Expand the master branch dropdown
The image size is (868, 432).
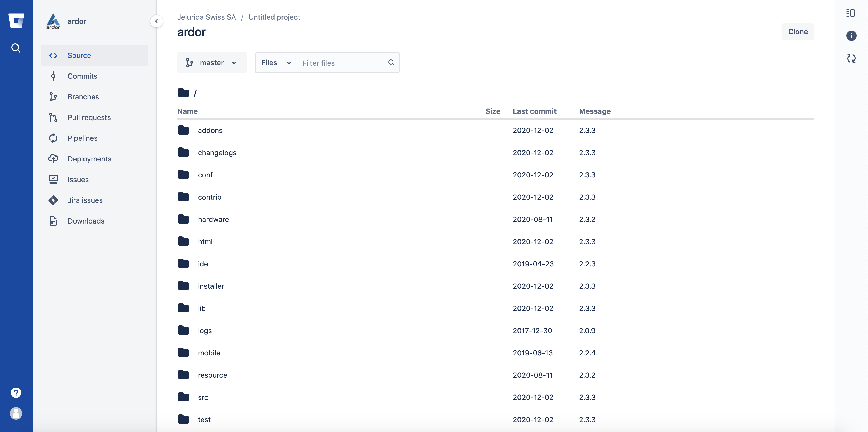tap(212, 63)
